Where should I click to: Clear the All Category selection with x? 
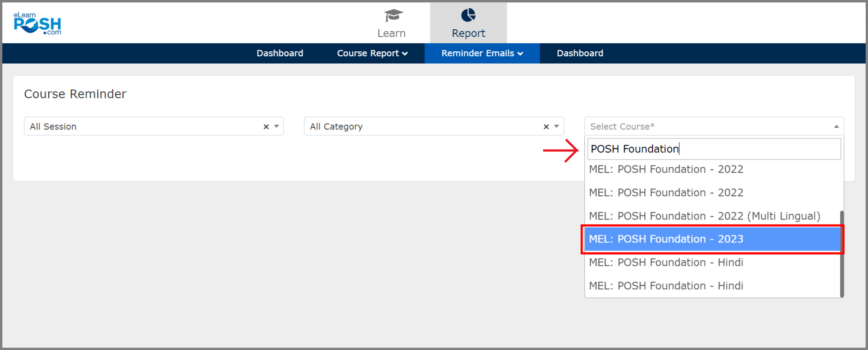546,127
